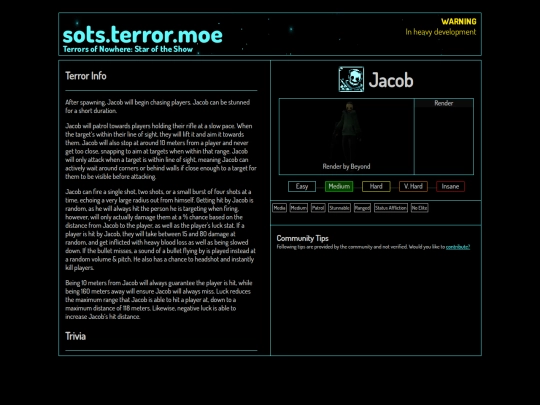The image size is (540, 405).
Task: Click the Jacob name heading
Action: coord(391,80)
